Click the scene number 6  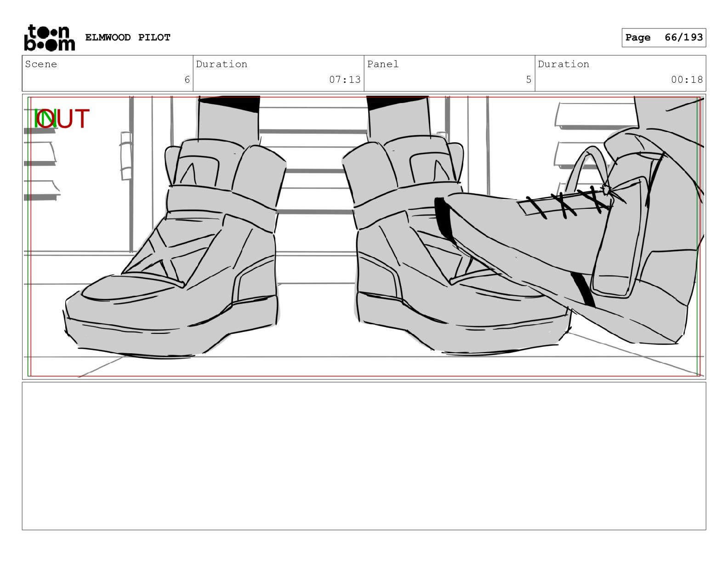coord(187,80)
